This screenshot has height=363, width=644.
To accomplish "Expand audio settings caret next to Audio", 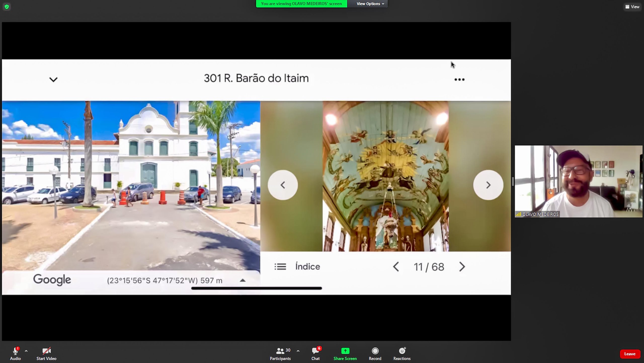I will click(26, 351).
